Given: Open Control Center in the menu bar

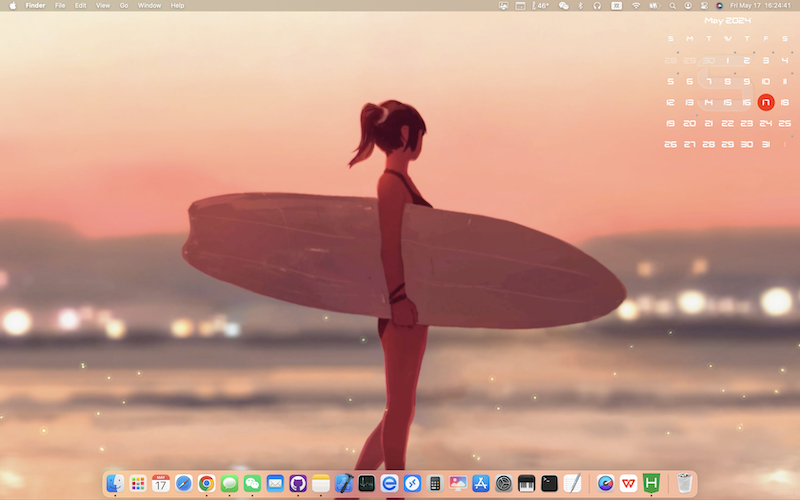Looking at the screenshot, I should (704, 6).
